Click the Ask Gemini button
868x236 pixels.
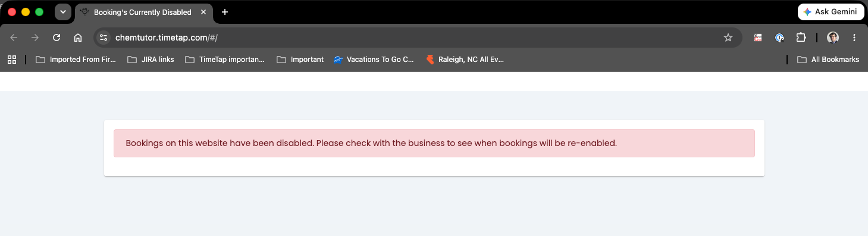point(831,12)
